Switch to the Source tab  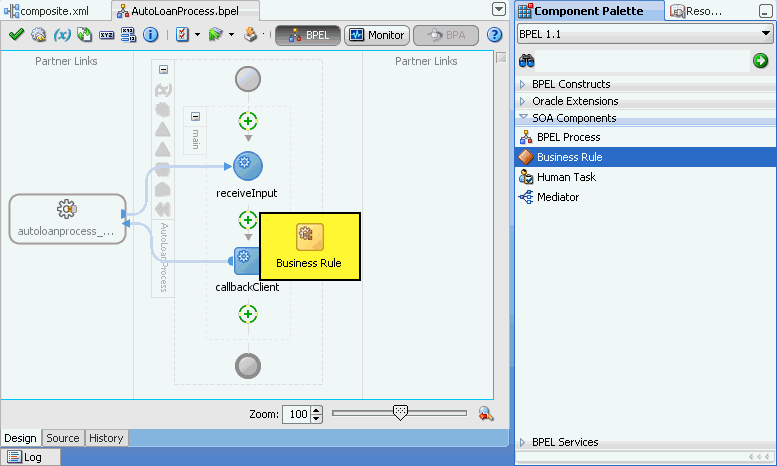coord(63,438)
